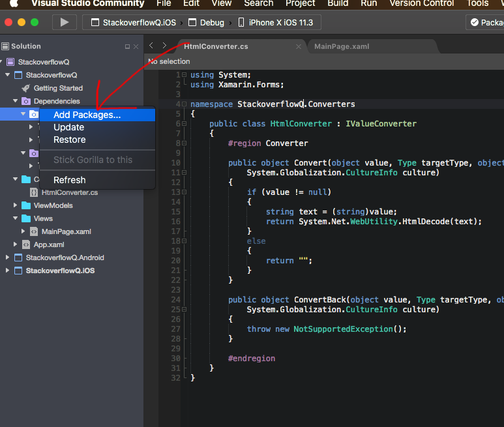Viewport: 504px width, 427px height.
Task: Click the HtmlConverter.cs file icon in tree
Action: pos(34,192)
